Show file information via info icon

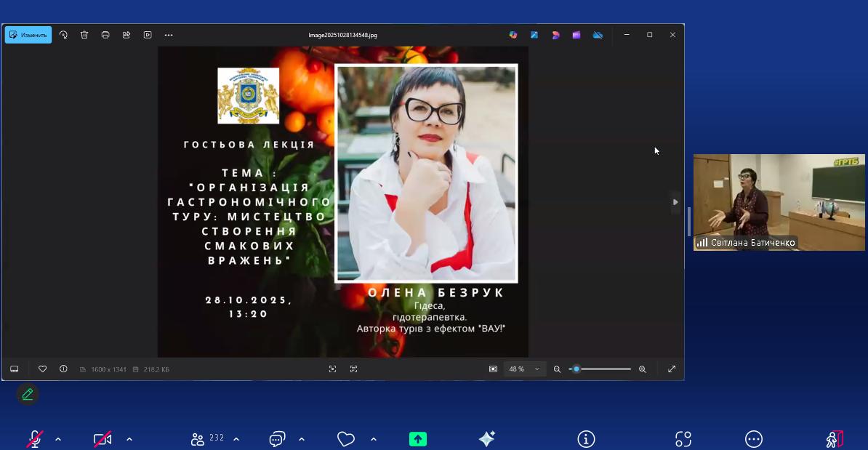coord(63,369)
